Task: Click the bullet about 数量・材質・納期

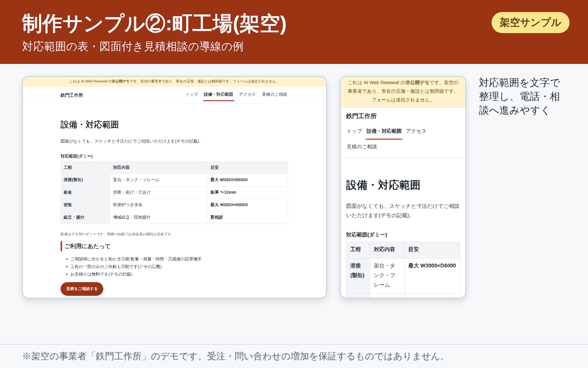Action: point(136,259)
